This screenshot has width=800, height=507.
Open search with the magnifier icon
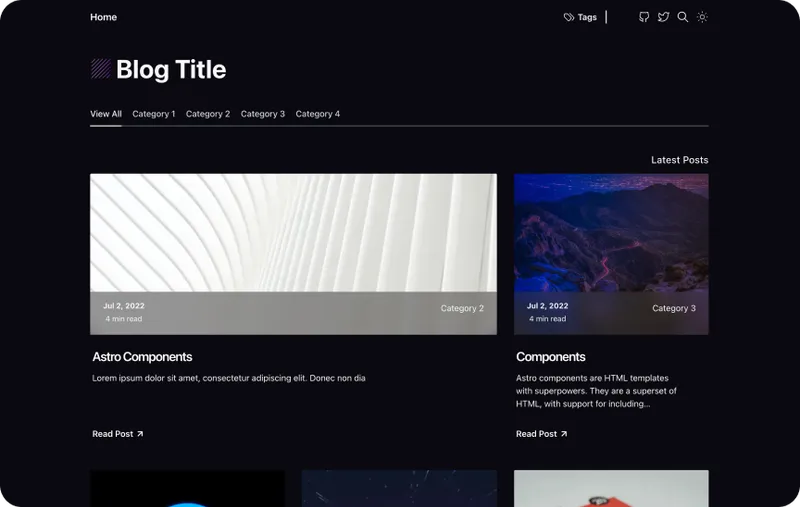pos(683,17)
